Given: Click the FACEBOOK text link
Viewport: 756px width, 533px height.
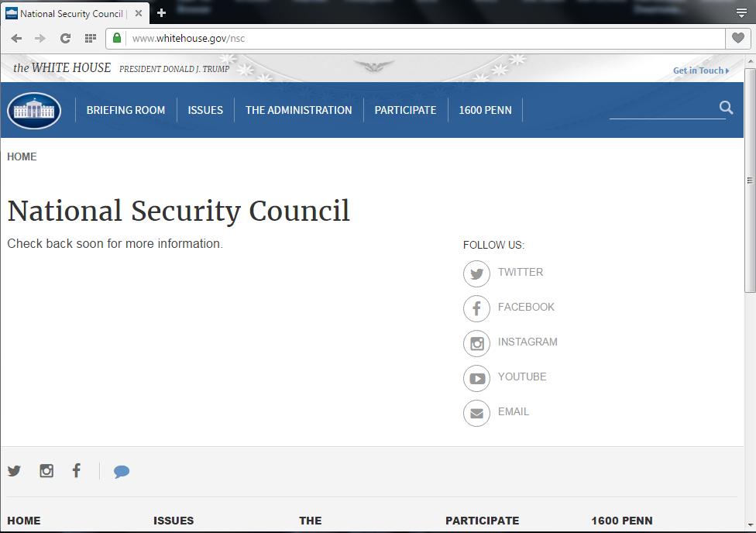Looking at the screenshot, I should 526,307.
